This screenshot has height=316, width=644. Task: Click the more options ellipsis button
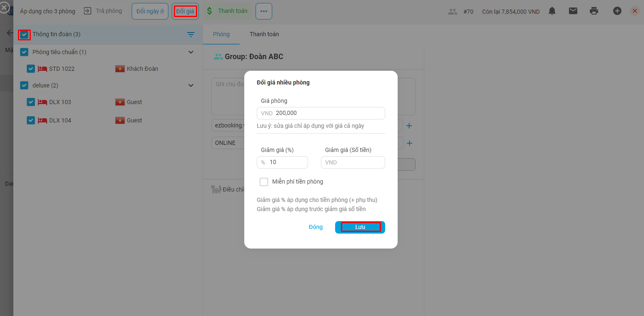(x=263, y=11)
